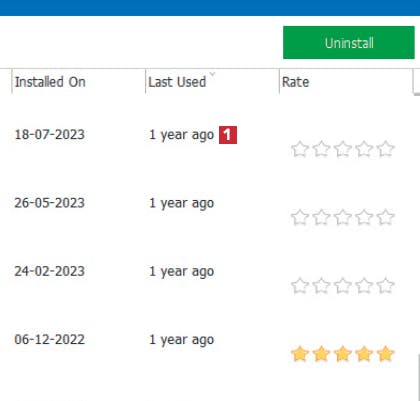Click the fifth gold star for 06-12-2022
The image size is (420, 401).
coord(386,354)
